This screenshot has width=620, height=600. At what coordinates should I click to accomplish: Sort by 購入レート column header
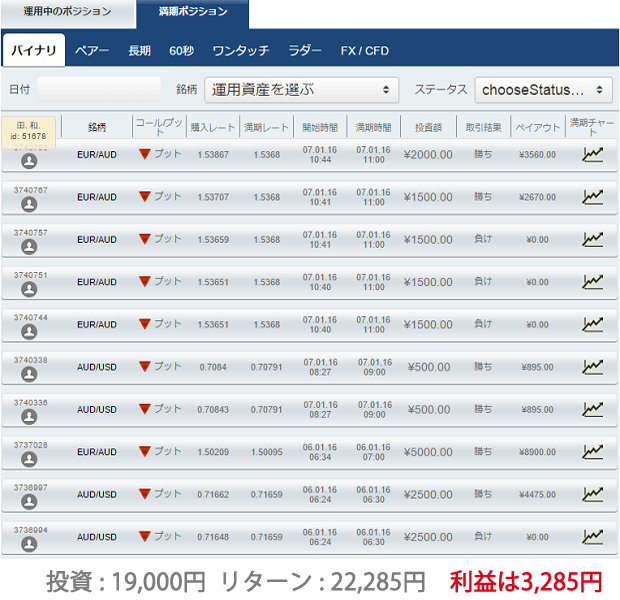[213, 127]
